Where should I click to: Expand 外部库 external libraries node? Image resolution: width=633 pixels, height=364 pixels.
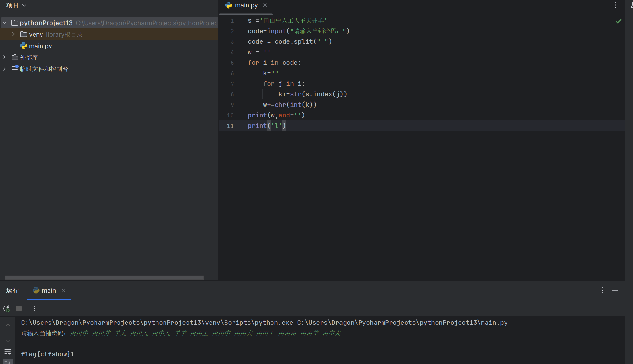tap(4, 57)
